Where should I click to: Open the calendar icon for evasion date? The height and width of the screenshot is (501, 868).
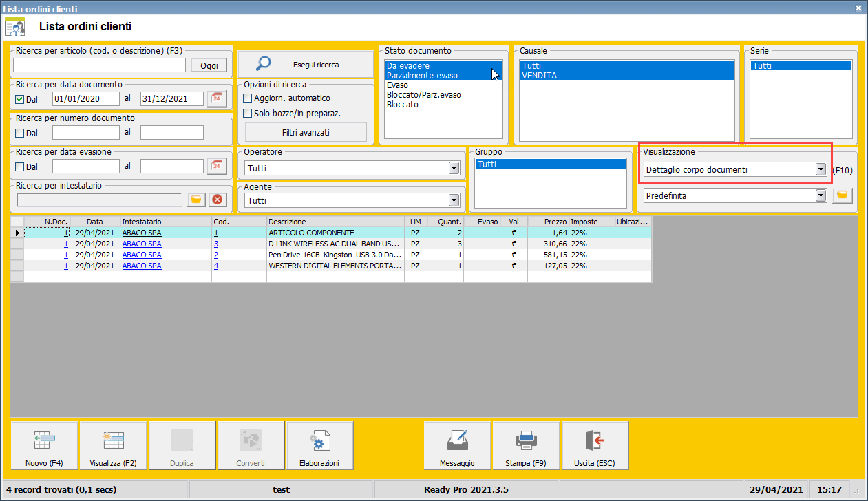217,166
